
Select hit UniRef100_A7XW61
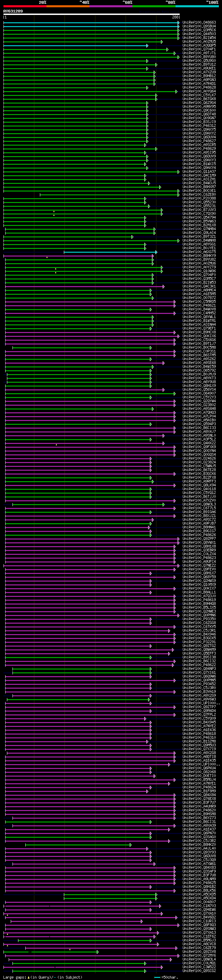199,864
